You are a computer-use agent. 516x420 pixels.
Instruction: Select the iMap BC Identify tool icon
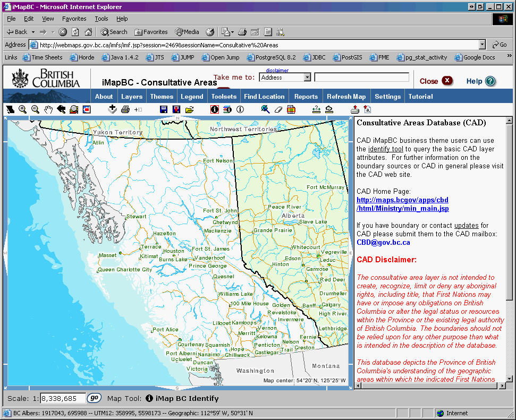click(215, 109)
